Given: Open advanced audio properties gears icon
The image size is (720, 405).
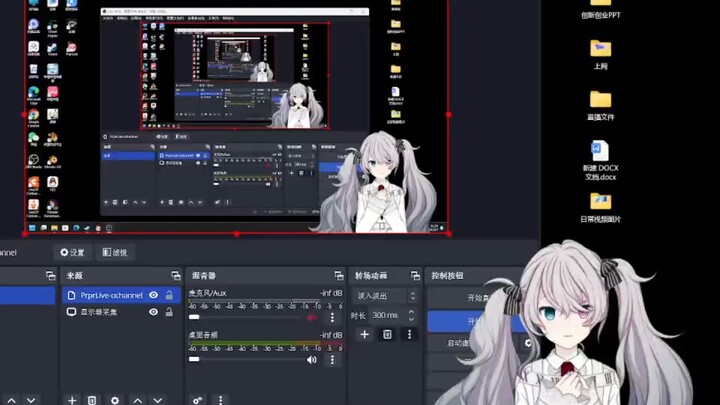Looking at the screenshot, I should [x=197, y=399].
